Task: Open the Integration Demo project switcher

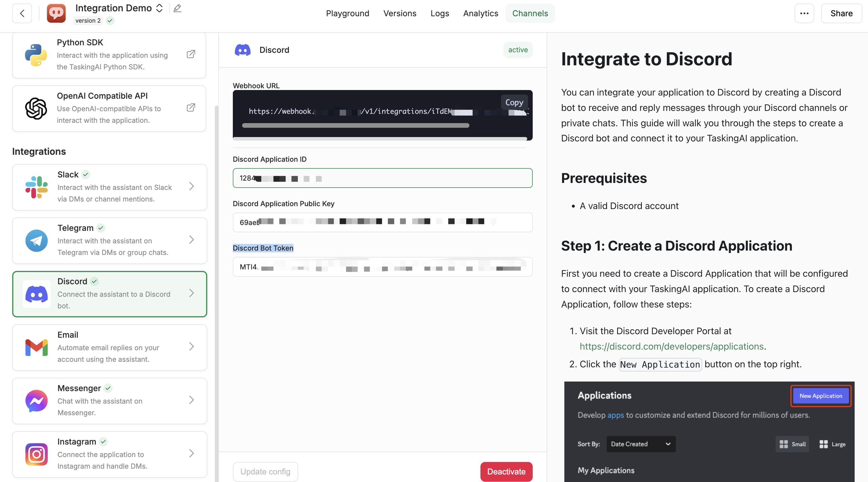Action: coord(160,8)
